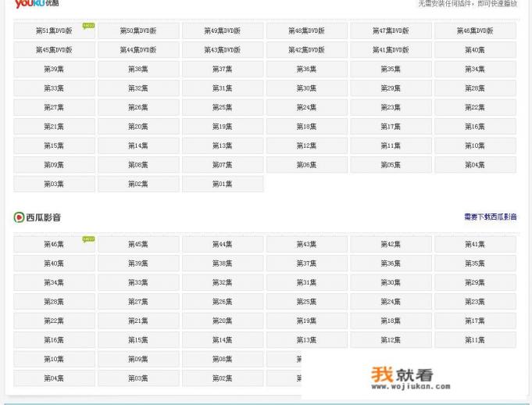Select 第23集 under 西瓜影音

coord(475,302)
